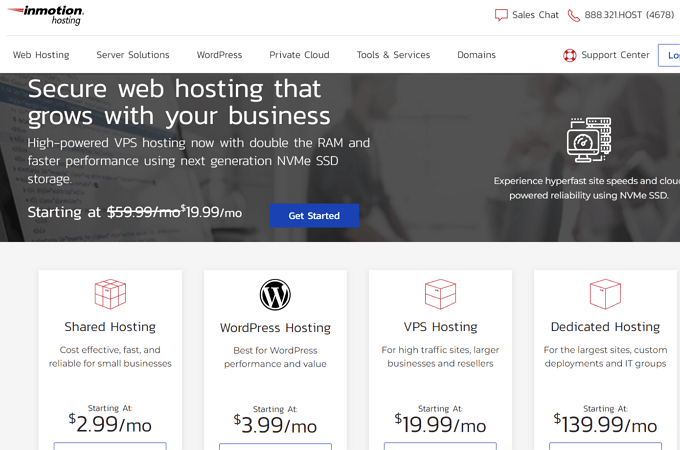Click the 'Secure web hosting that grows' headline
Screen dimensions: 680x450
click(x=179, y=102)
